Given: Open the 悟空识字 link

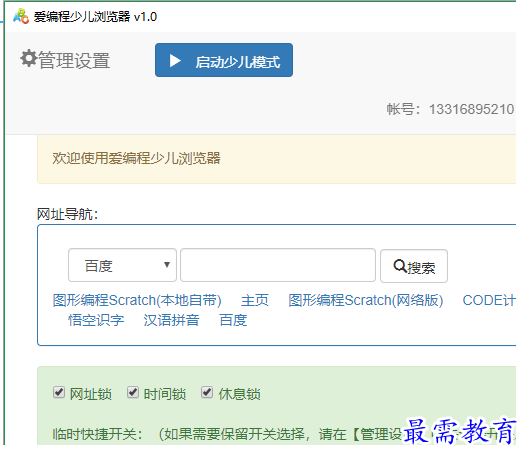Looking at the screenshot, I should tap(96, 320).
